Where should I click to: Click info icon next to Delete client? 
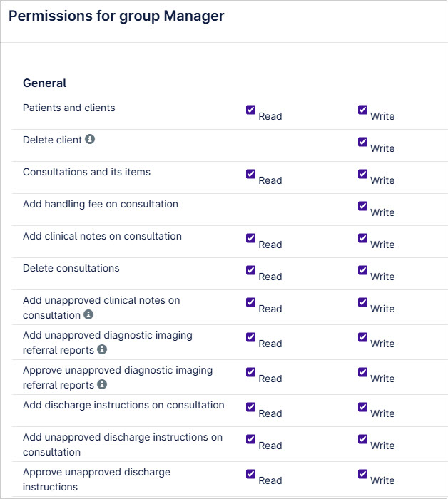[90, 139]
